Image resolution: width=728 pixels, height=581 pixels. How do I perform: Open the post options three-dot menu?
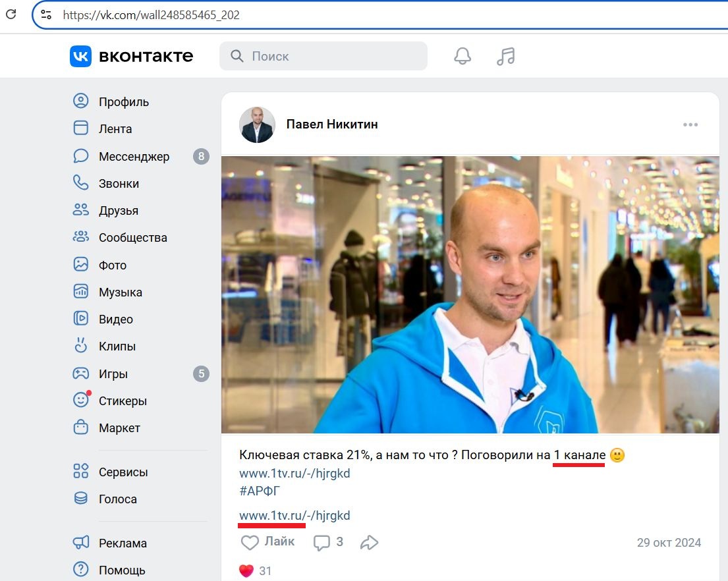690,124
